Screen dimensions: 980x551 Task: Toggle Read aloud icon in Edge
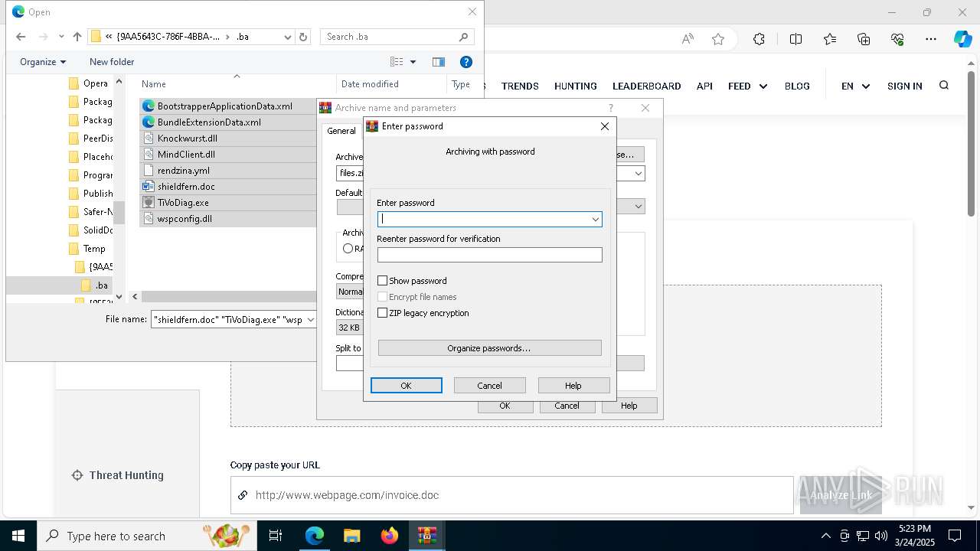pyautogui.click(x=688, y=39)
